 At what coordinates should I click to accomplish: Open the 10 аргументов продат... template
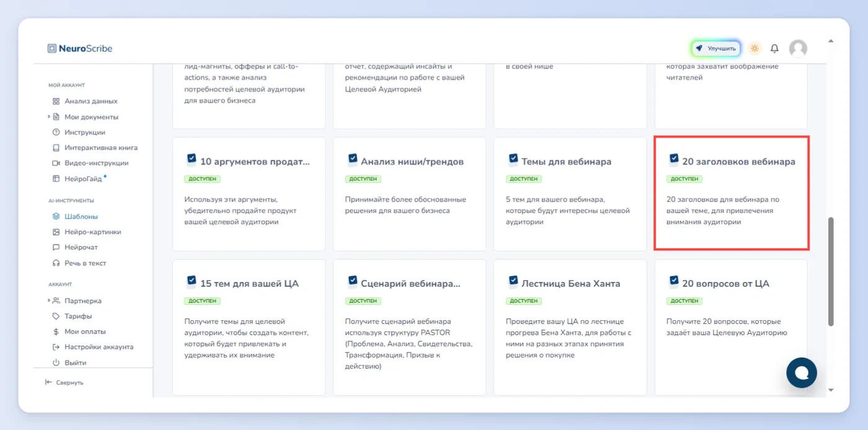[x=249, y=194]
